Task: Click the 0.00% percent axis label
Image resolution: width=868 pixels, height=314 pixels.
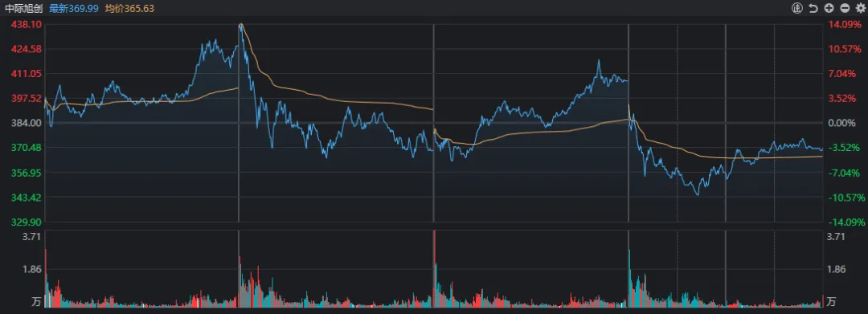Action: 841,123
